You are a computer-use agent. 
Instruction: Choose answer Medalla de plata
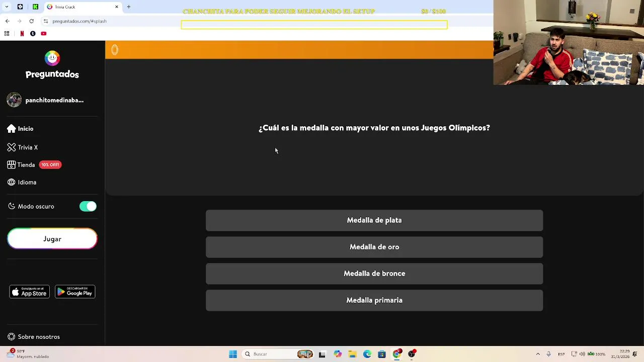click(374, 220)
